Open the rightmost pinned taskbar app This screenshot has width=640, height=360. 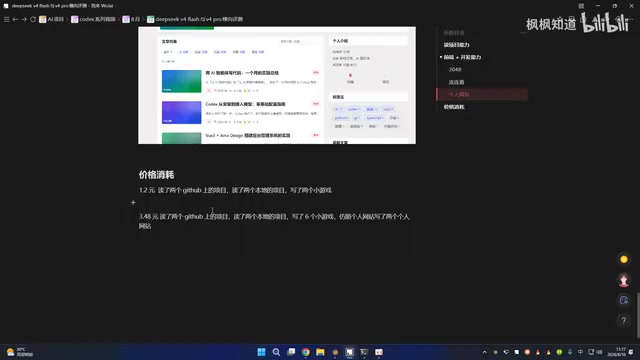[x=379, y=352]
